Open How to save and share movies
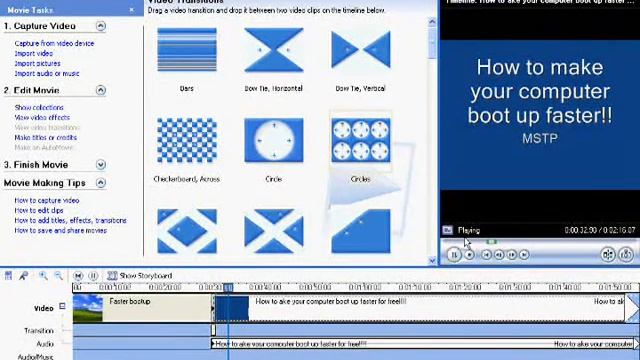This screenshot has width=640, height=360. point(60,231)
